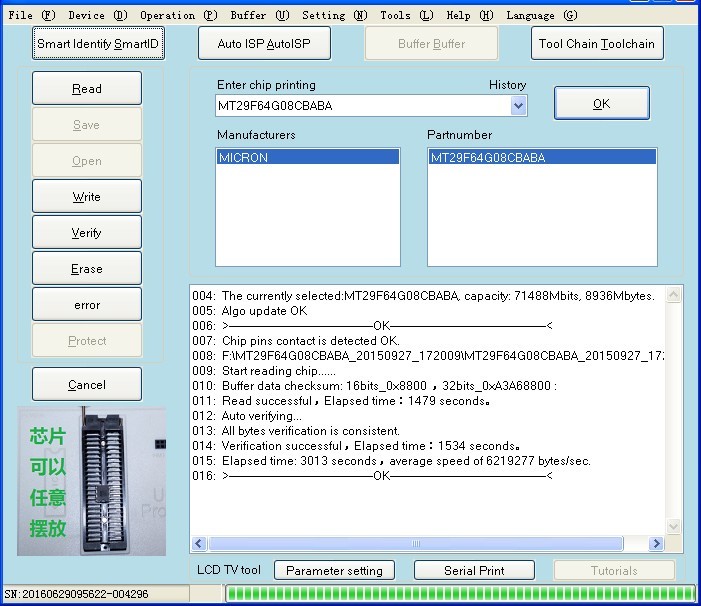Open the Language menu

tap(541, 15)
